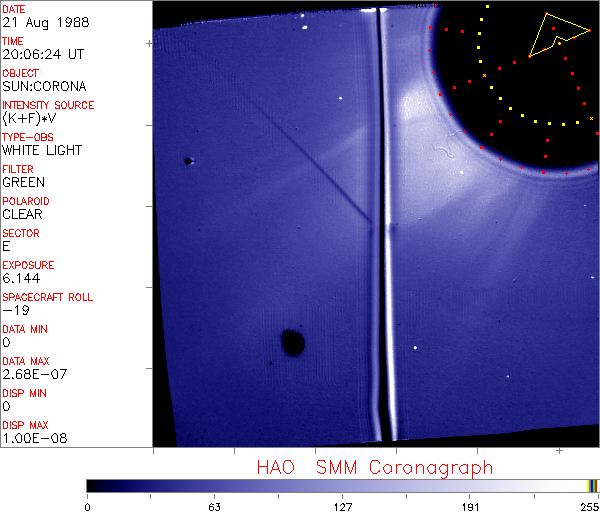The width and height of the screenshot is (600, 512).
Task: Select the (K+F)*V intensity value
Action: [29, 118]
